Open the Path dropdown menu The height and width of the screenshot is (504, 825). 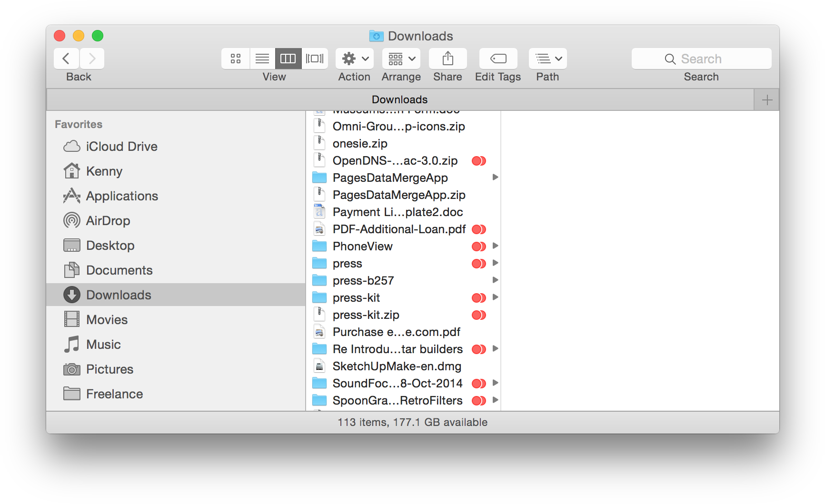(547, 59)
